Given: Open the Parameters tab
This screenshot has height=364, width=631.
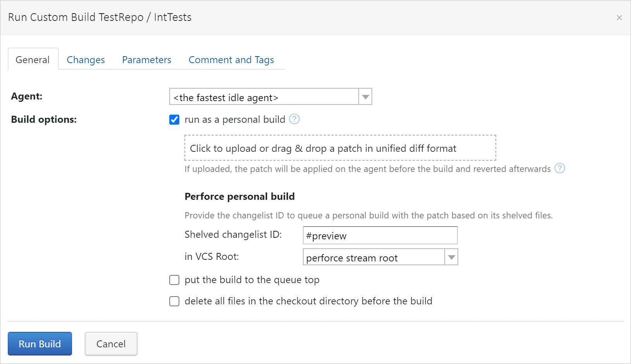Looking at the screenshot, I should [x=146, y=60].
